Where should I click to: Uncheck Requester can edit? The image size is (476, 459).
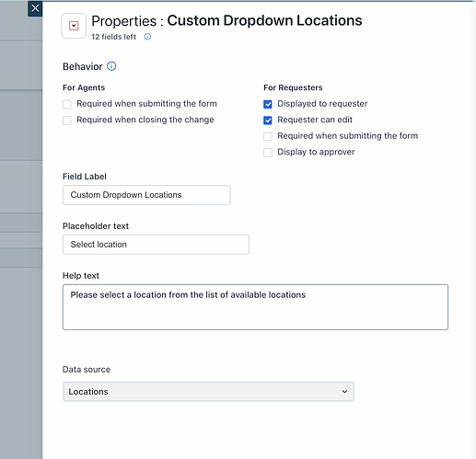point(268,120)
